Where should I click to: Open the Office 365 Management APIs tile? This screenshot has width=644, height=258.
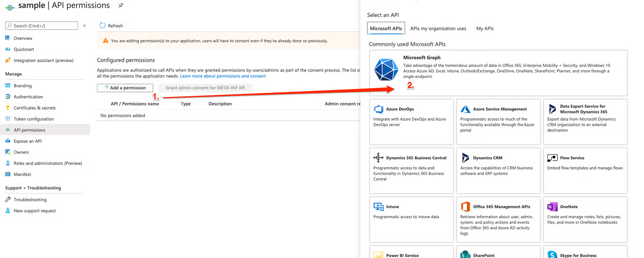[498, 219]
